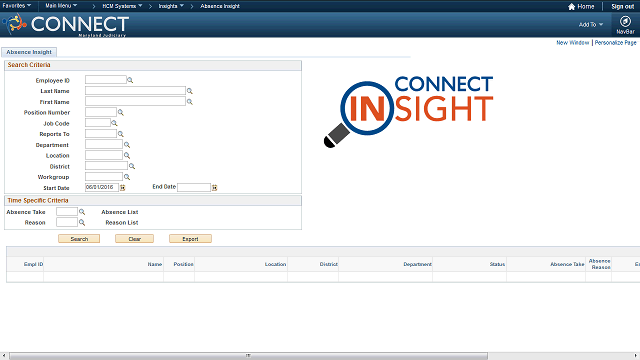Focus the First Name input field

tap(135, 101)
